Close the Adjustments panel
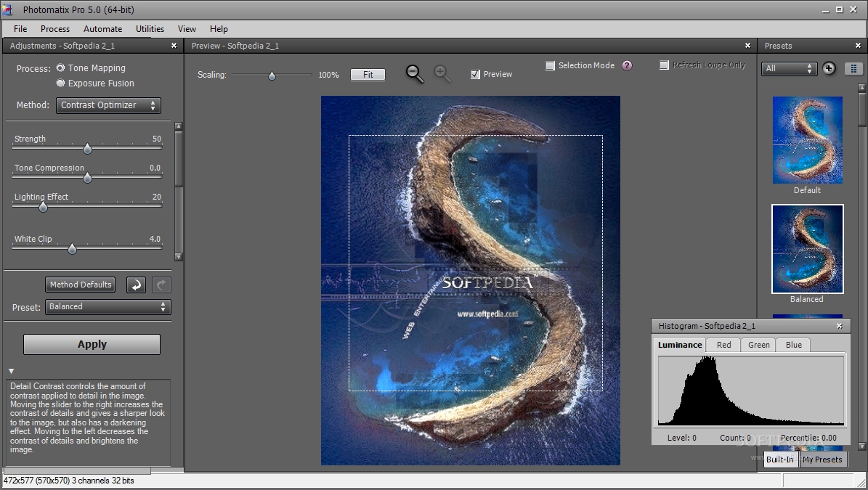 174,46
